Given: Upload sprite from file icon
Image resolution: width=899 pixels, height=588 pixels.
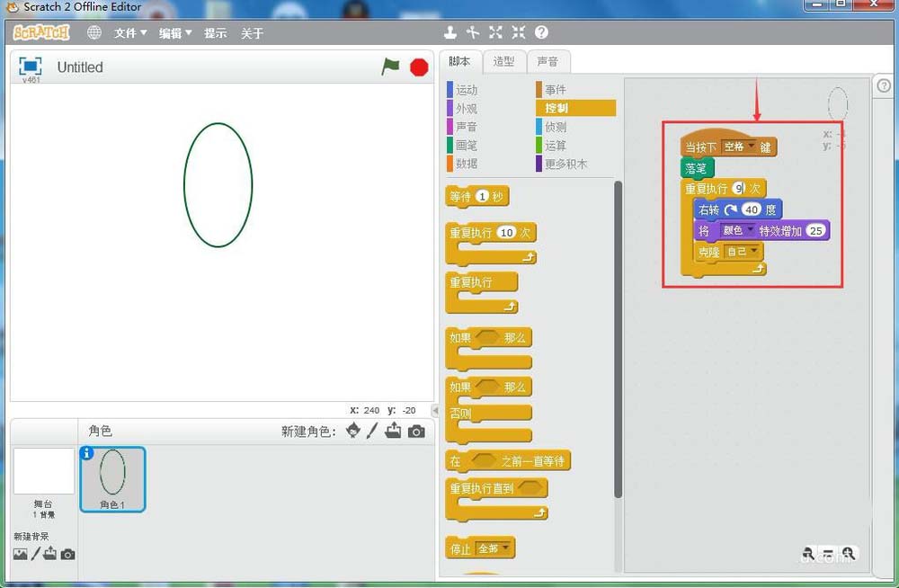Looking at the screenshot, I should [393, 431].
